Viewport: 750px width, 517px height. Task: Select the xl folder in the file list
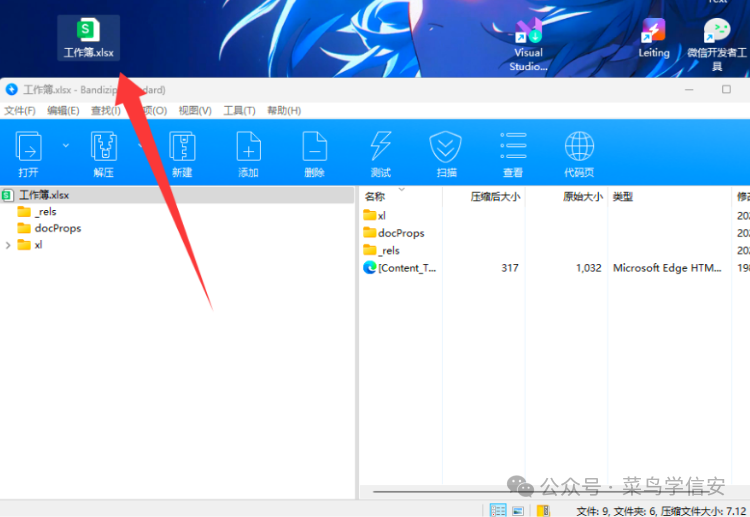click(x=374, y=215)
